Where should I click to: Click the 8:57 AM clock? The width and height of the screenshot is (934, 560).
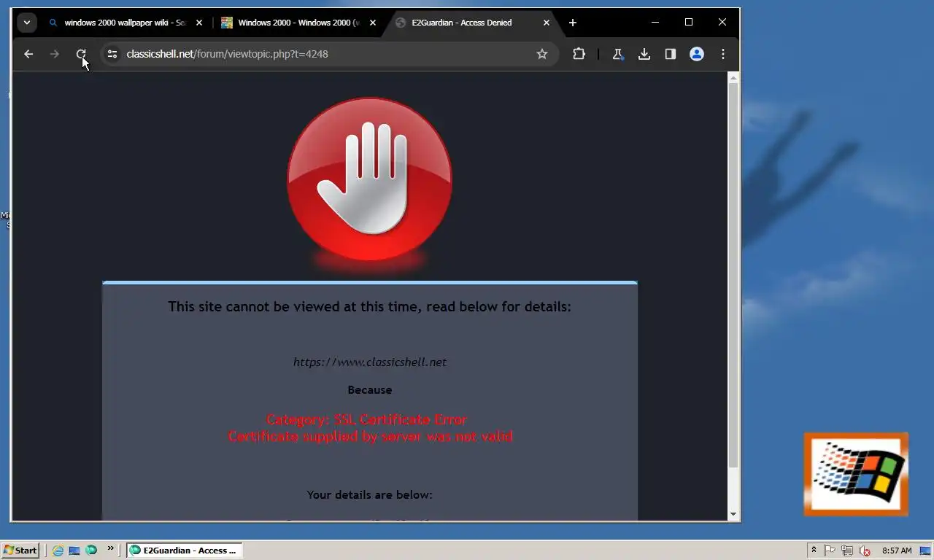[x=897, y=551]
